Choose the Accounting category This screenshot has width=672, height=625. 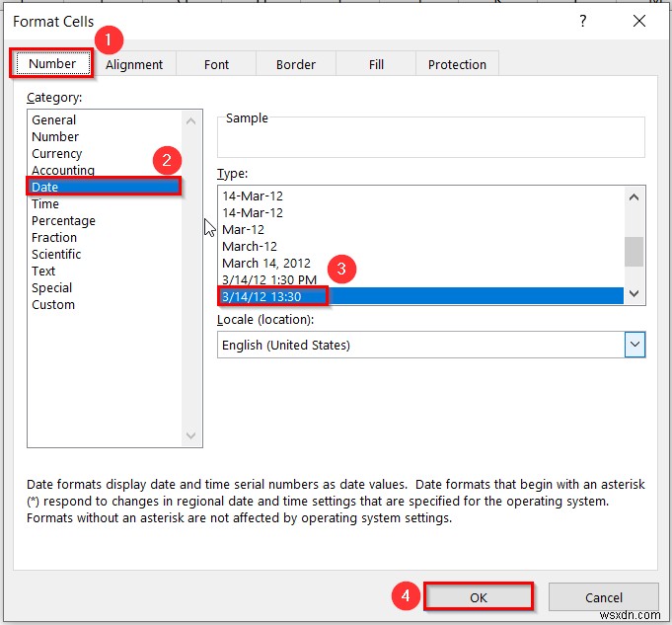[105, 170]
